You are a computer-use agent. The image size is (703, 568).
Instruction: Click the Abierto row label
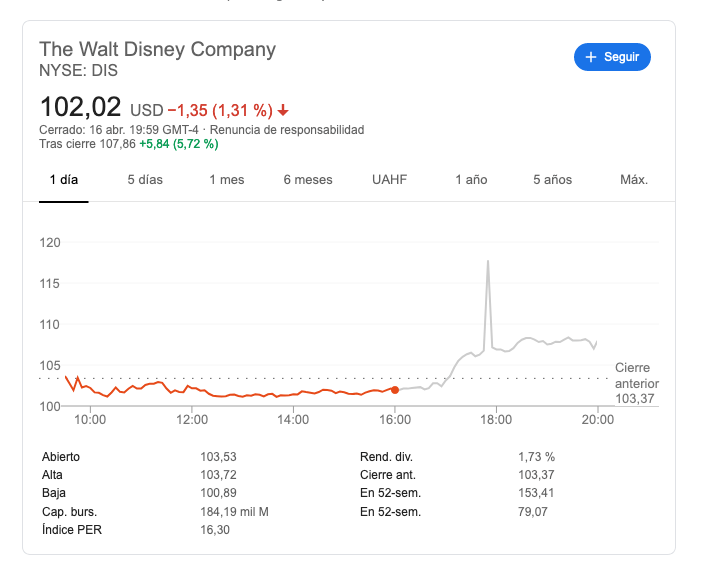tap(61, 457)
